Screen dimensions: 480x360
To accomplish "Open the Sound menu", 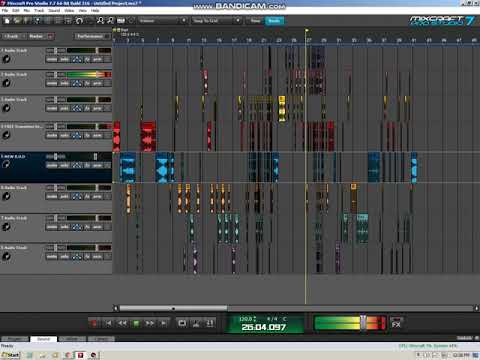I will [x=54, y=11].
